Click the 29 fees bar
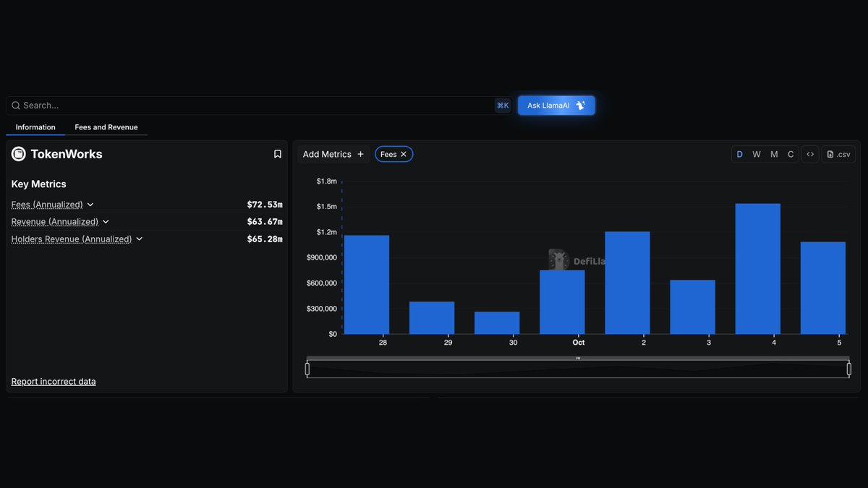The image size is (868, 488). (432, 318)
